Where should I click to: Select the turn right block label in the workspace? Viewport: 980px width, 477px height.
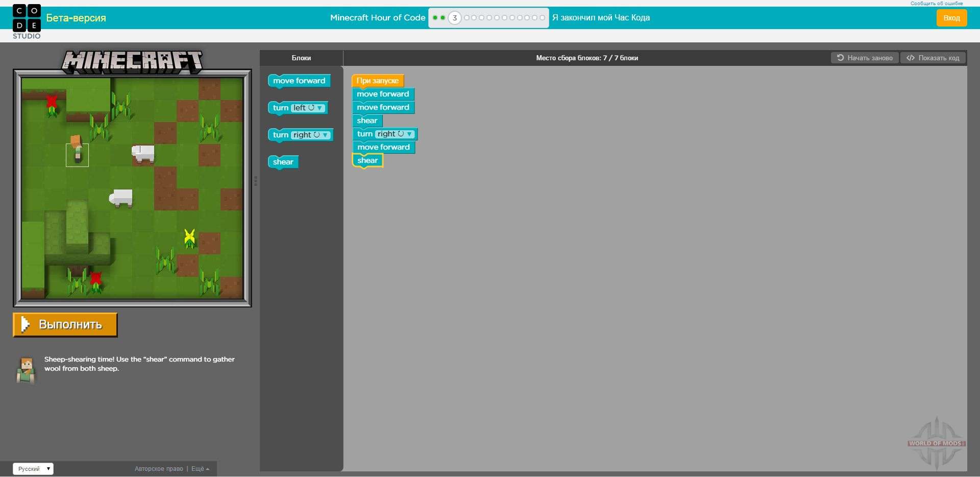point(365,134)
